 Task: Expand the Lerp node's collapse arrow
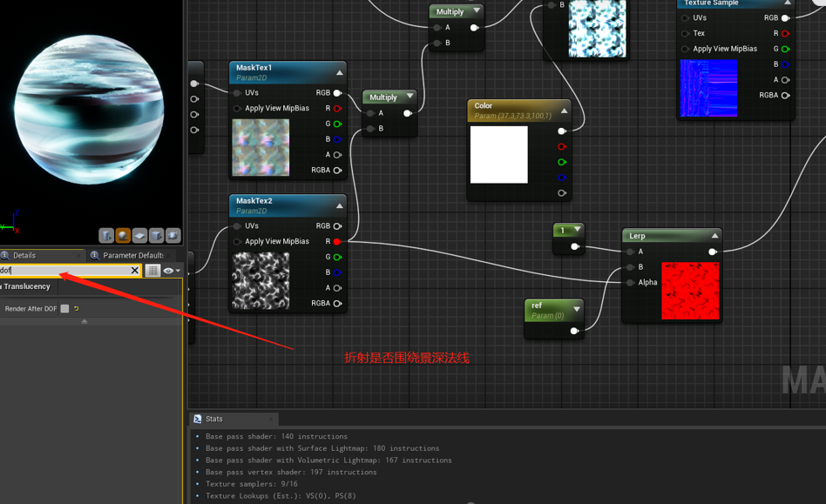(714, 236)
